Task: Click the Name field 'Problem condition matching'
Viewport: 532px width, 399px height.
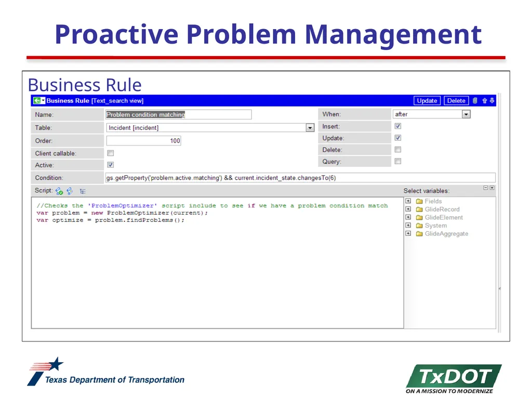Action: point(179,115)
